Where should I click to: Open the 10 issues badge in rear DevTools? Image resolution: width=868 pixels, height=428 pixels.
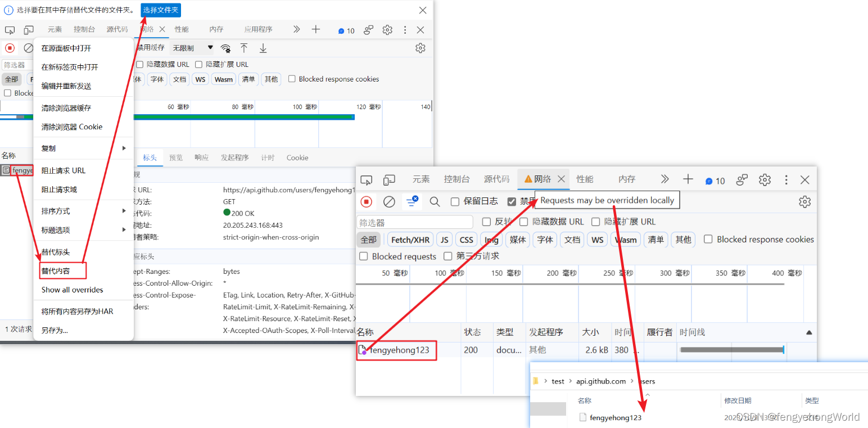click(x=346, y=30)
